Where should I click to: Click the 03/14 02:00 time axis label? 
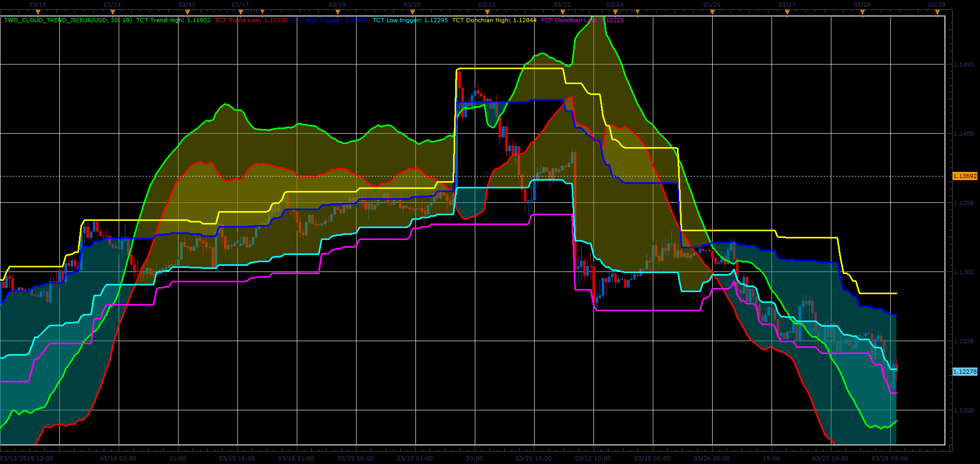(x=118, y=458)
